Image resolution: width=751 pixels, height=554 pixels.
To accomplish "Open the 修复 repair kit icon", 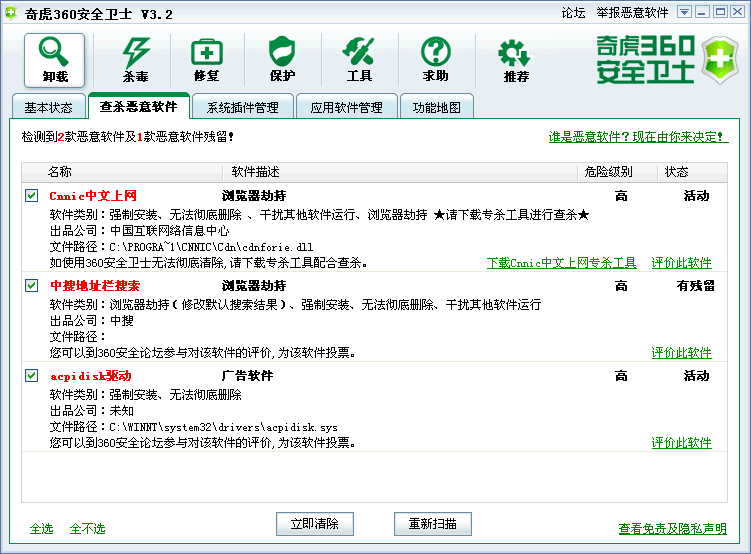I will coord(207,60).
